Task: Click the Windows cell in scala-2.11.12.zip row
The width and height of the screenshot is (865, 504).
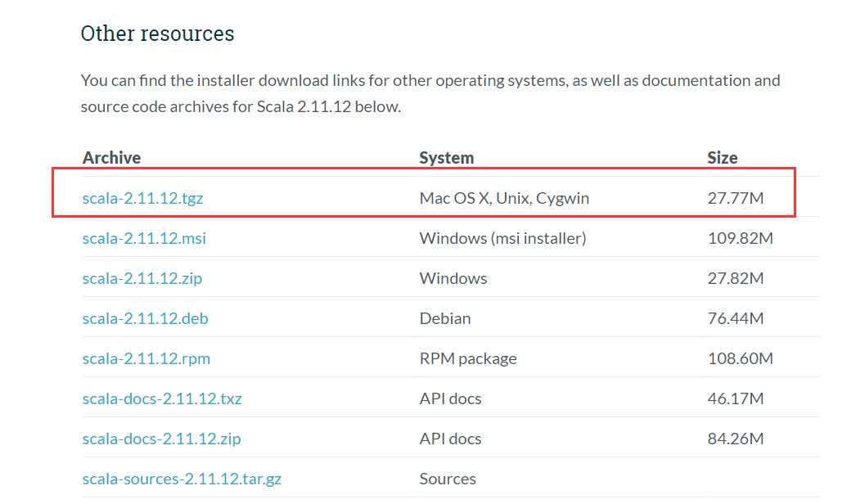Action: tap(453, 278)
